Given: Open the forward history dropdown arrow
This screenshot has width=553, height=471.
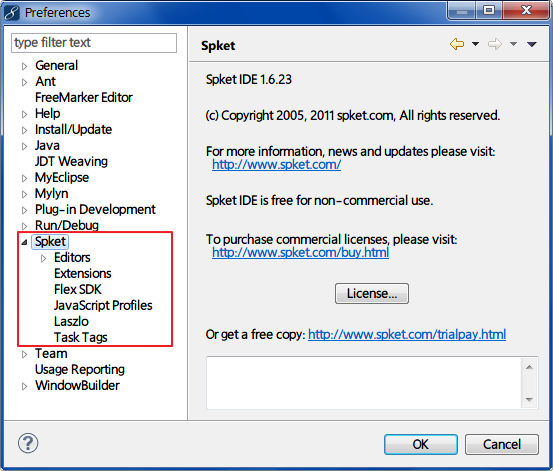Looking at the screenshot, I should coord(514,44).
